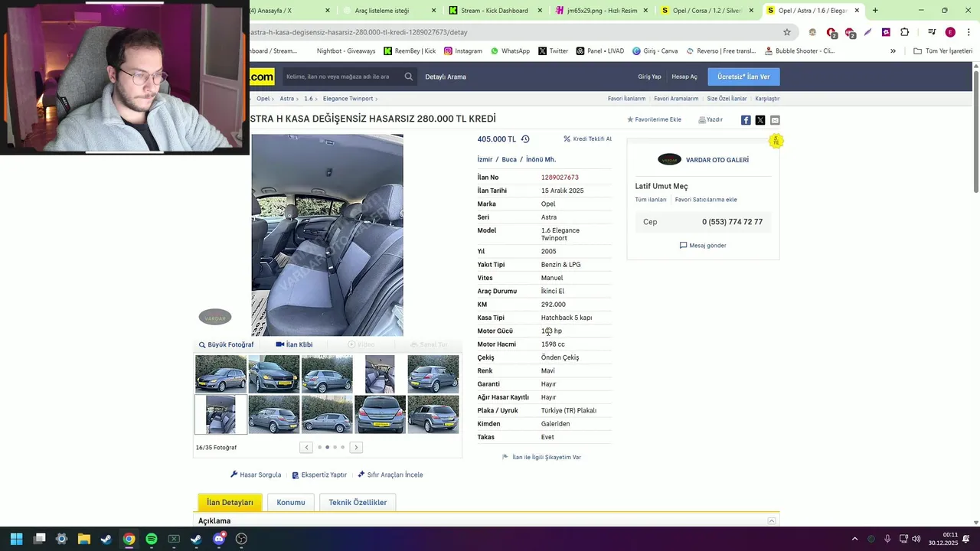Open the WhatsApp bookmark
This screenshot has height=551, width=980.
click(x=510, y=51)
